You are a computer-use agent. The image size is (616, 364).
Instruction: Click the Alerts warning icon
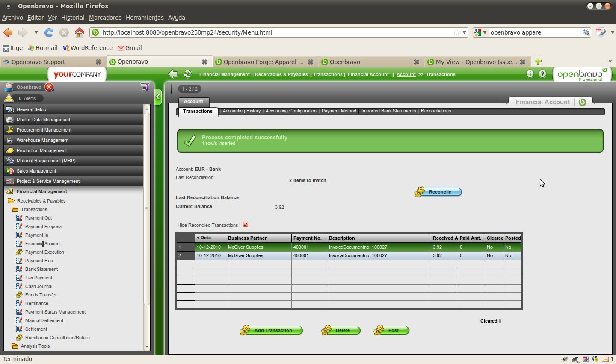(9, 98)
